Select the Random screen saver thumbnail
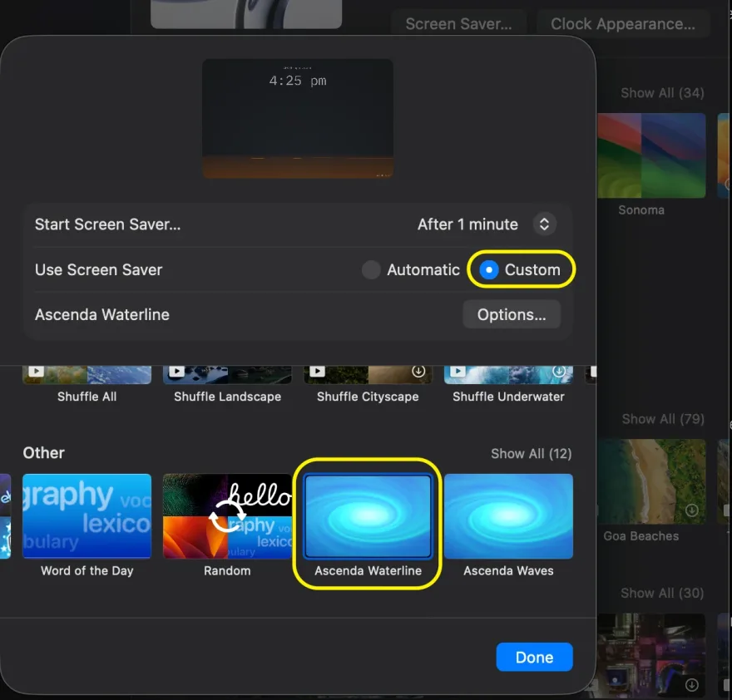The width and height of the screenshot is (732, 700). (x=227, y=516)
